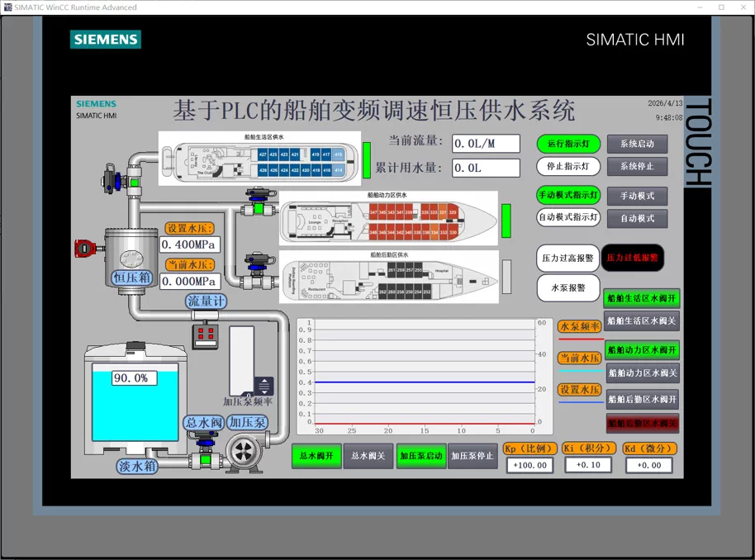Viewport: 755px width, 560px height.
Task: Click the green living area status bar
Action: (x=367, y=160)
